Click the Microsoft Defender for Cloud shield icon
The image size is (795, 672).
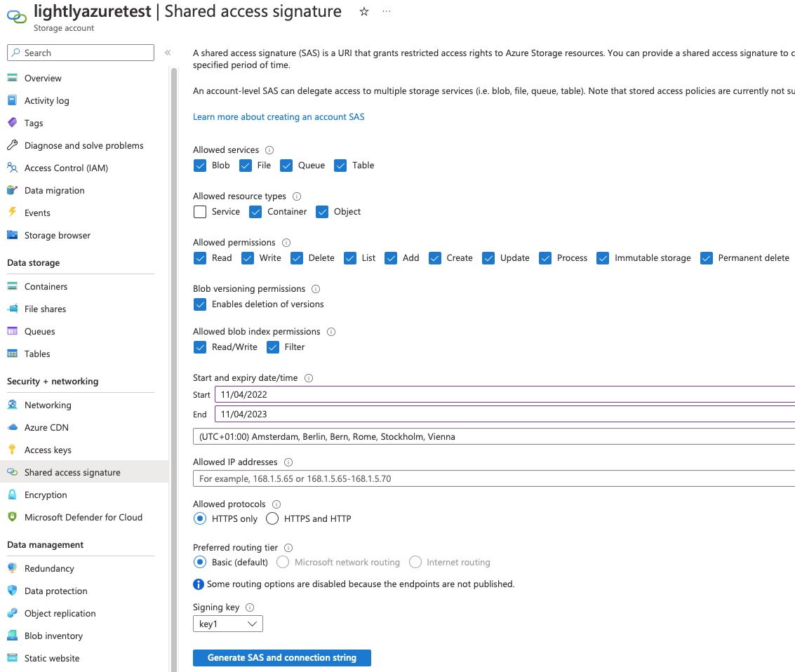pos(12,517)
